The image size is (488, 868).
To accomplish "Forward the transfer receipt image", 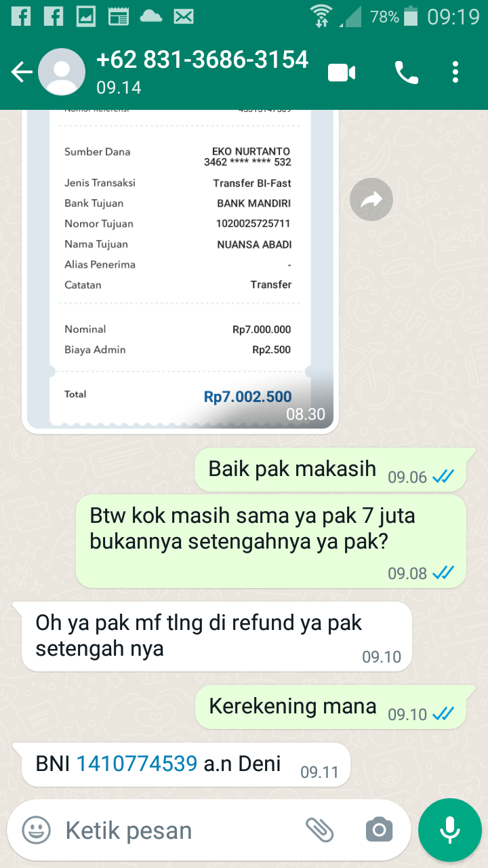I will (x=371, y=199).
